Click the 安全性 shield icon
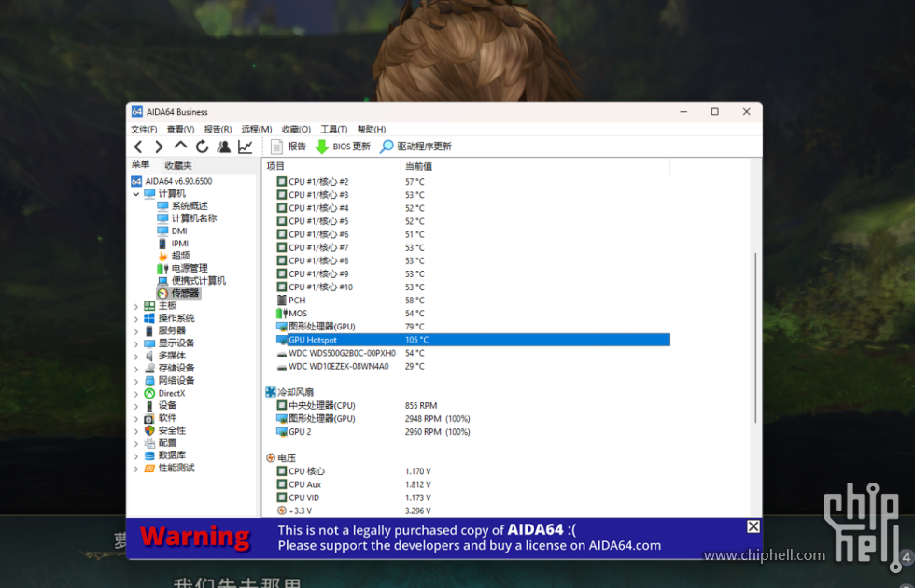Viewport: 915px width, 588px height. coord(149,431)
